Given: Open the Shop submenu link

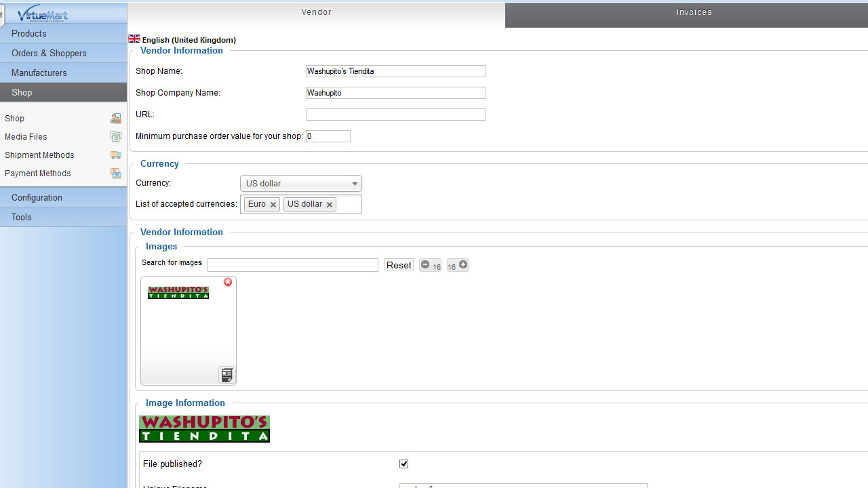Looking at the screenshot, I should (14, 119).
